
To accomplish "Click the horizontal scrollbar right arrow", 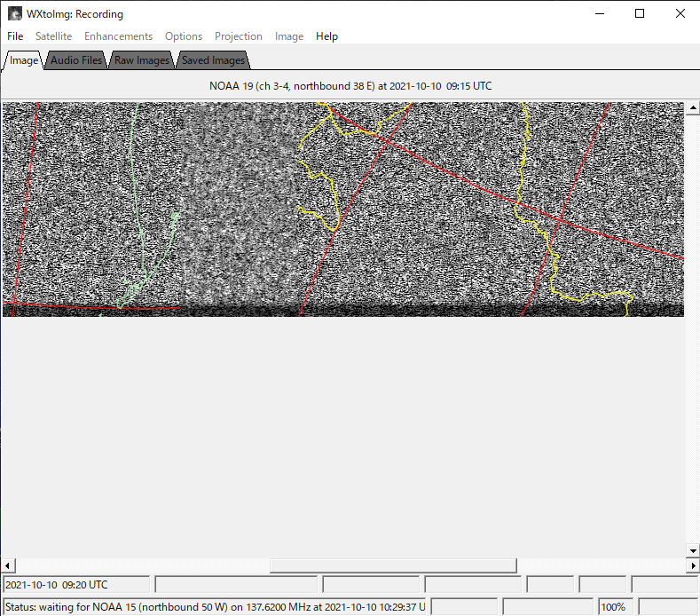I will coord(692,565).
